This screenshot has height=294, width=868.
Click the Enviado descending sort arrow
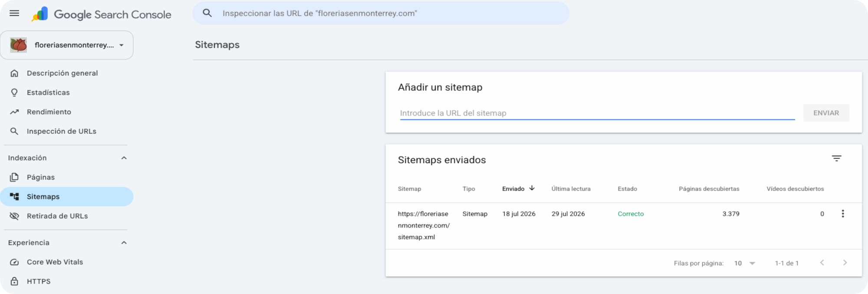532,188
